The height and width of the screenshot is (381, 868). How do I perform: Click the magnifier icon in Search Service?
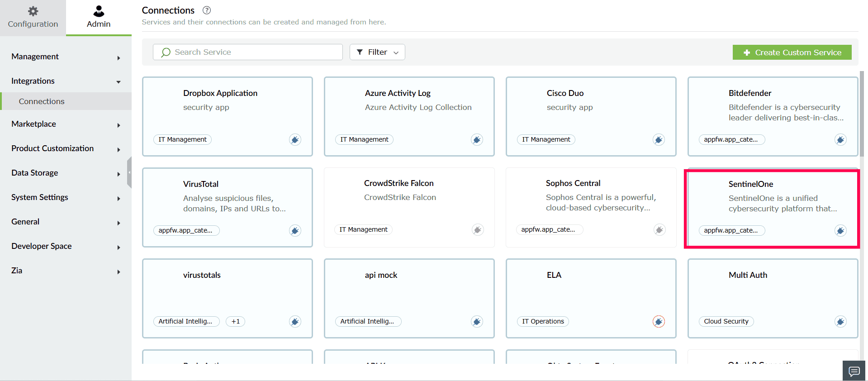pyautogui.click(x=166, y=52)
